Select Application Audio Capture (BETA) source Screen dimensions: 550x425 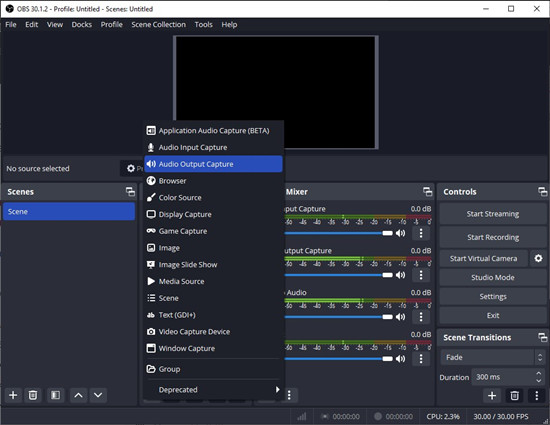coord(213,130)
